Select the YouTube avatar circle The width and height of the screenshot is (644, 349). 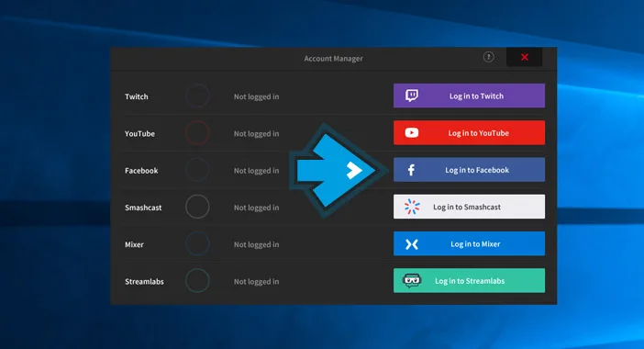point(197,133)
